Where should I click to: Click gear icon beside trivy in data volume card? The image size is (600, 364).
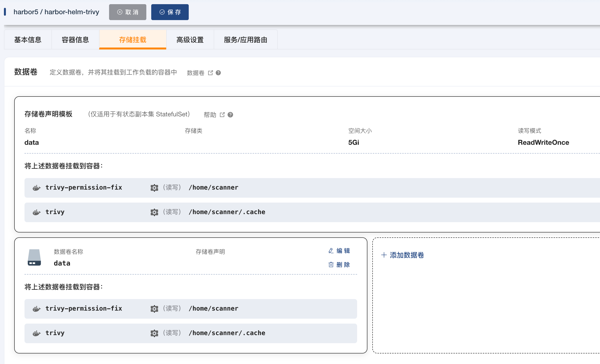tap(154, 333)
